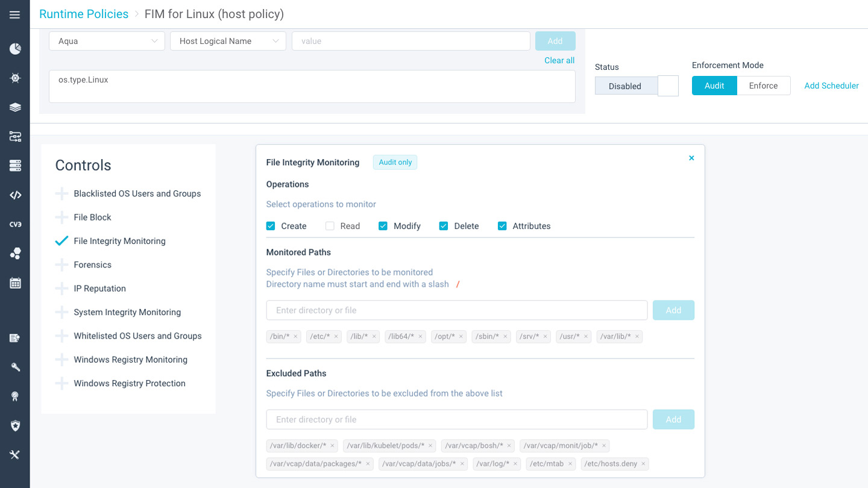Add Windows Registry Monitoring control
The height and width of the screenshot is (488, 868).
point(61,360)
